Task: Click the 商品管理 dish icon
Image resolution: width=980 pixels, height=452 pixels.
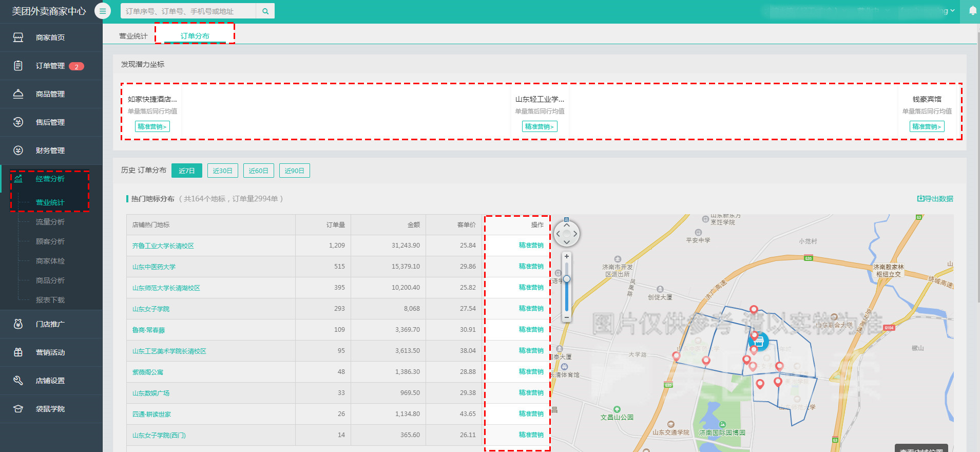Action: point(18,94)
